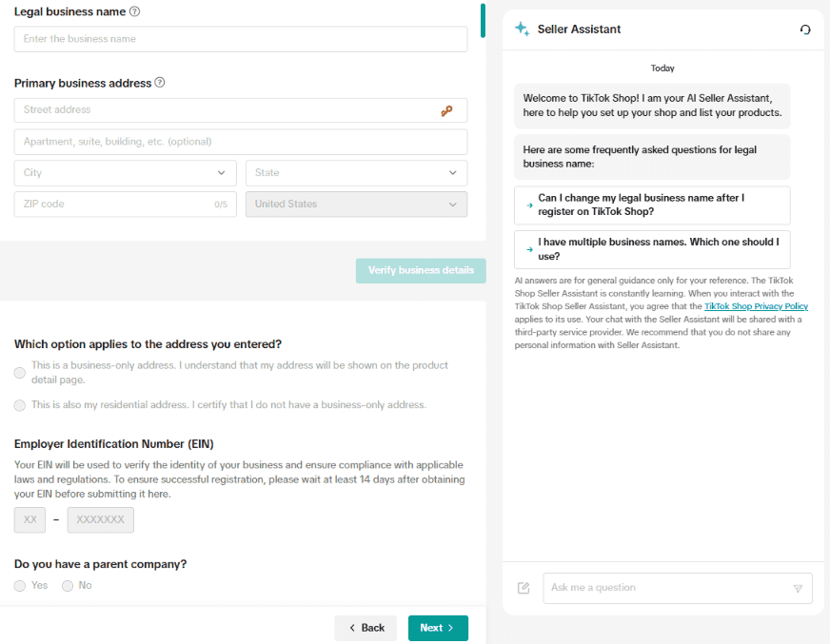
Task: Open the TikTok Shop Privacy Policy link
Action: point(756,306)
